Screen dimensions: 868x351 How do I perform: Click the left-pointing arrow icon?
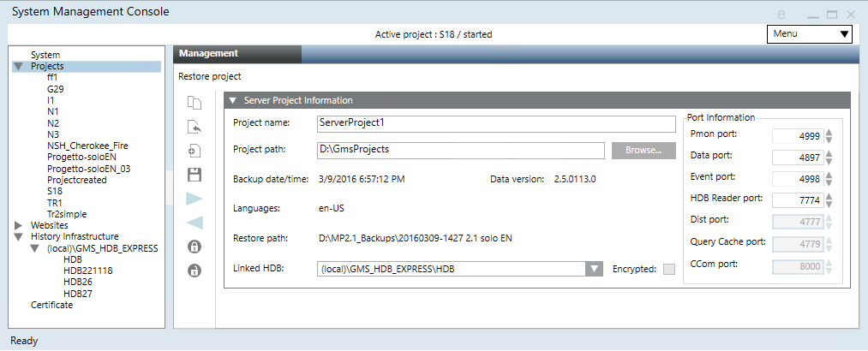coord(195,223)
